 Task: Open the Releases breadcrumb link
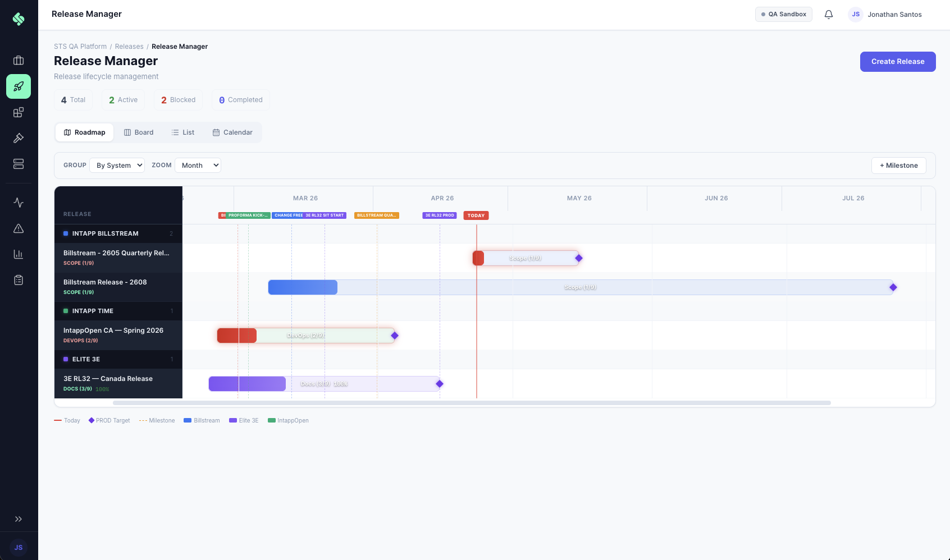[129, 46]
